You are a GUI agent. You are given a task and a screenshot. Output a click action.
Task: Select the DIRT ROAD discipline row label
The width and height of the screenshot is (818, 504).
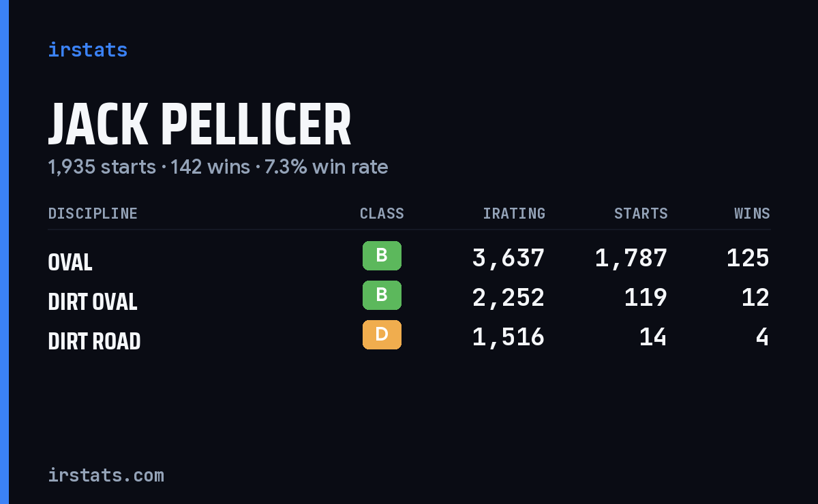(x=94, y=341)
